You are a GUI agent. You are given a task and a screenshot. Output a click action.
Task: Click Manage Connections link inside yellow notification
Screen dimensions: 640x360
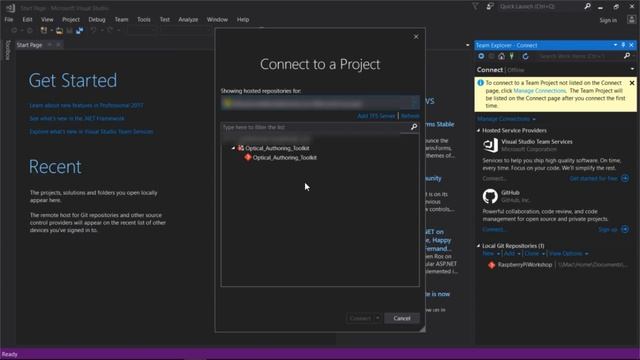pyautogui.click(x=540, y=91)
